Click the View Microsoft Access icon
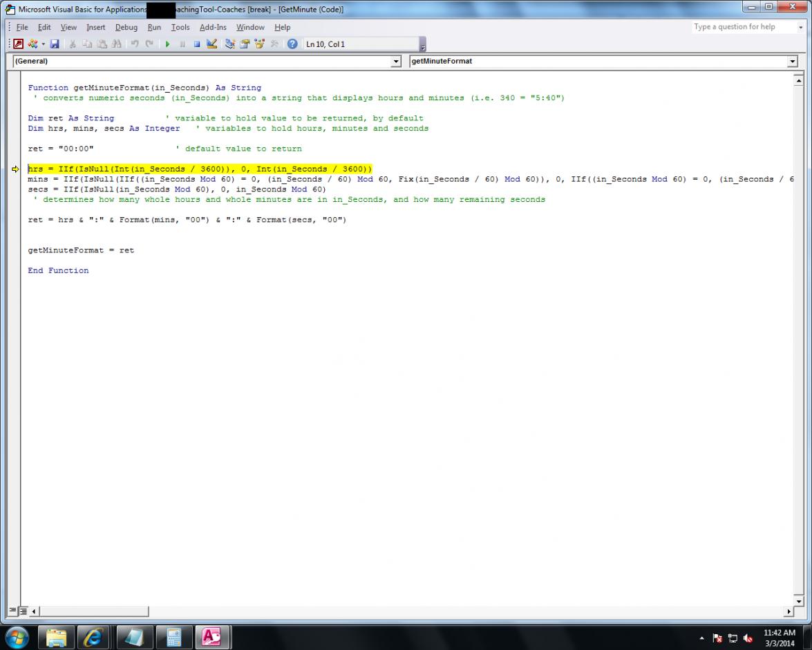The height and width of the screenshot is (650, 812). click(x=19, y=44)
